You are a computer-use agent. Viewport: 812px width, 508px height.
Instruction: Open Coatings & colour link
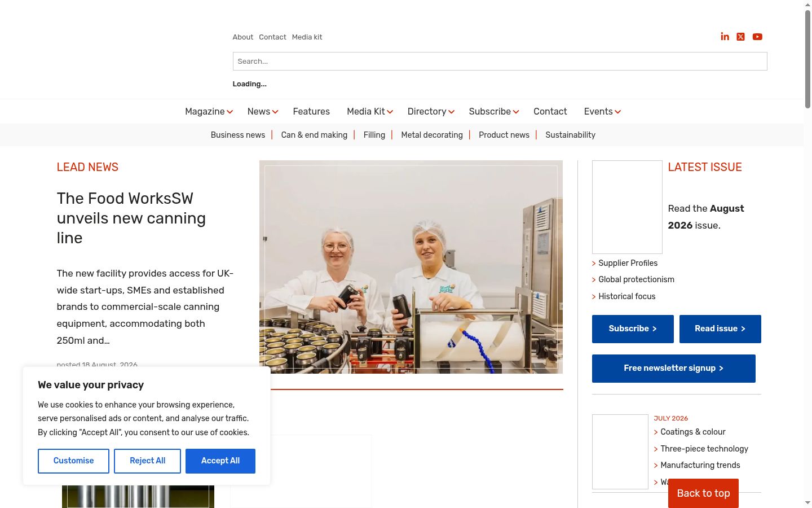pyautogui.click(x=693, y=432)
